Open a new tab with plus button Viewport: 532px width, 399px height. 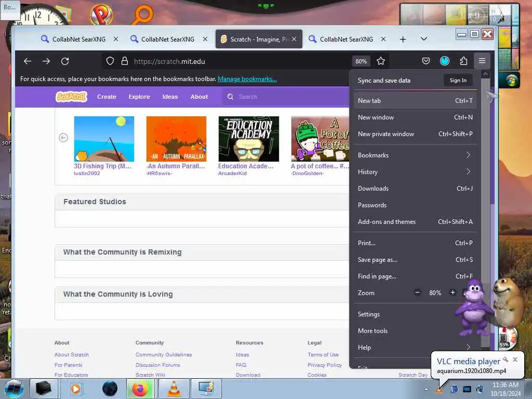pos(403,39)
